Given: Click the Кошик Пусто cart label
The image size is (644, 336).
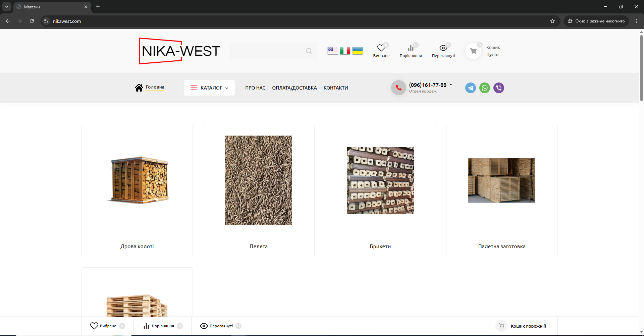Looking at the screenshot, I should tap(493, 51).
